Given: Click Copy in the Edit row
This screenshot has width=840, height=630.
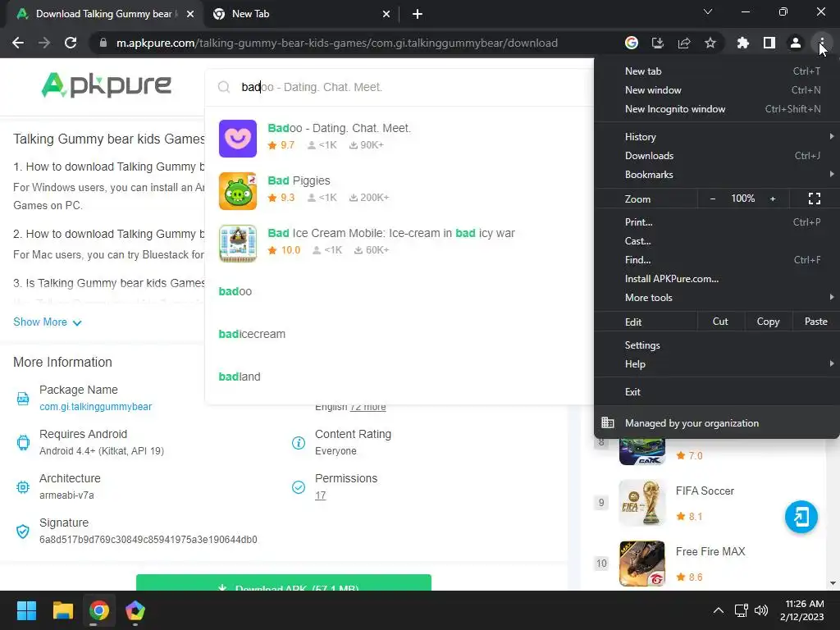Looking at the screenshot, I should tap(768, 322).
